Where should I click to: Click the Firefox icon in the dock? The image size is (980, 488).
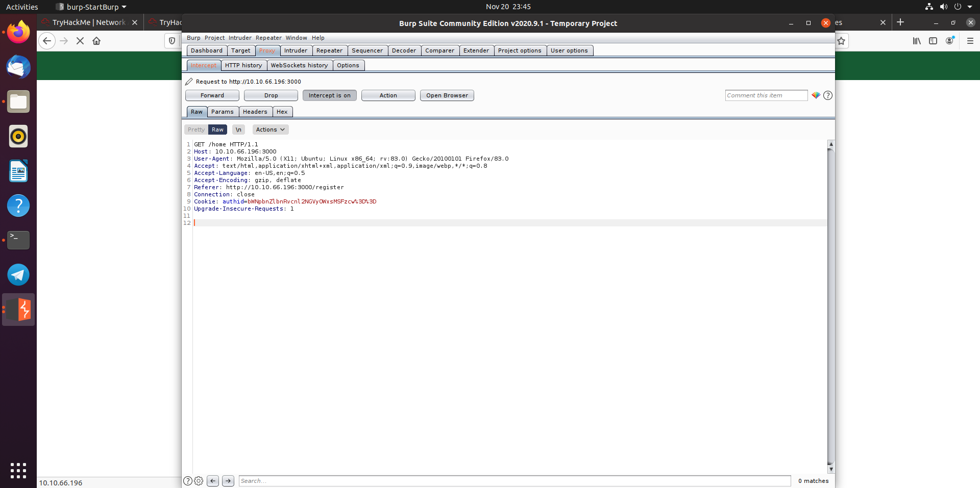(18, 32)
